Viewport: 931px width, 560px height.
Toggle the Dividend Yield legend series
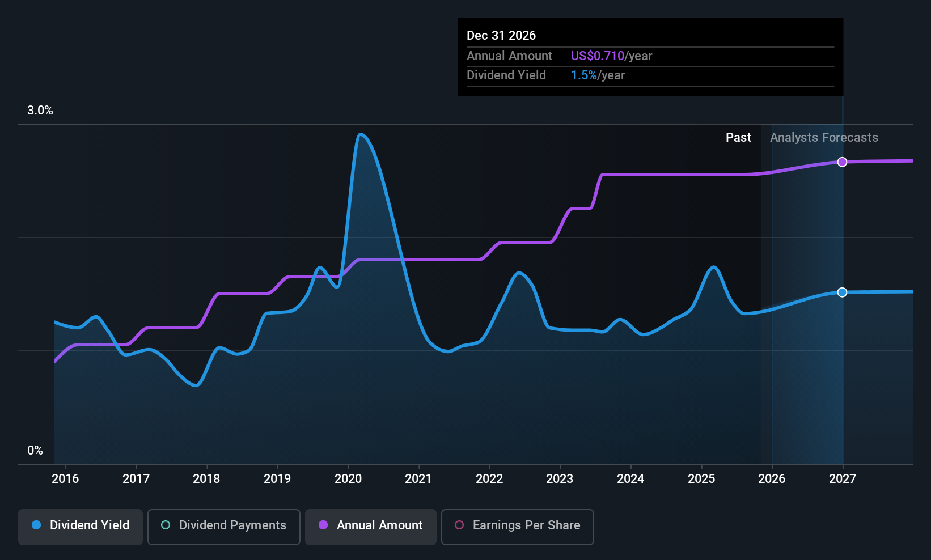tap(81, 525)
